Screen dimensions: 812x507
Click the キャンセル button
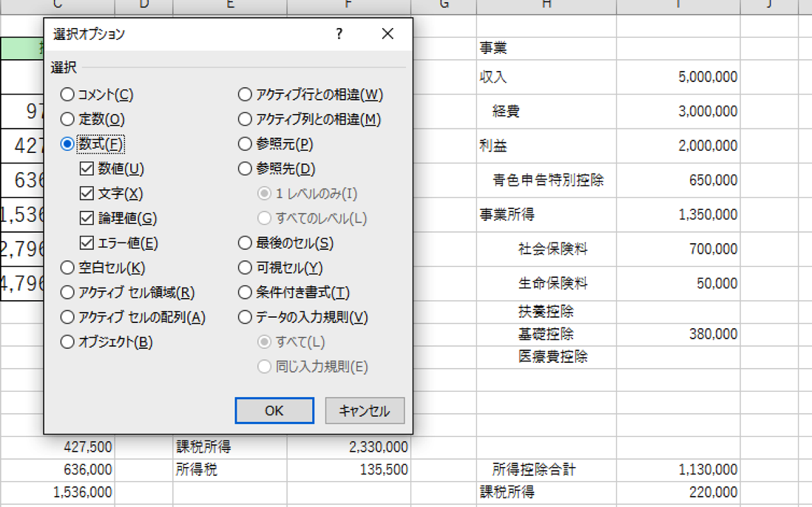pos(365,411)
